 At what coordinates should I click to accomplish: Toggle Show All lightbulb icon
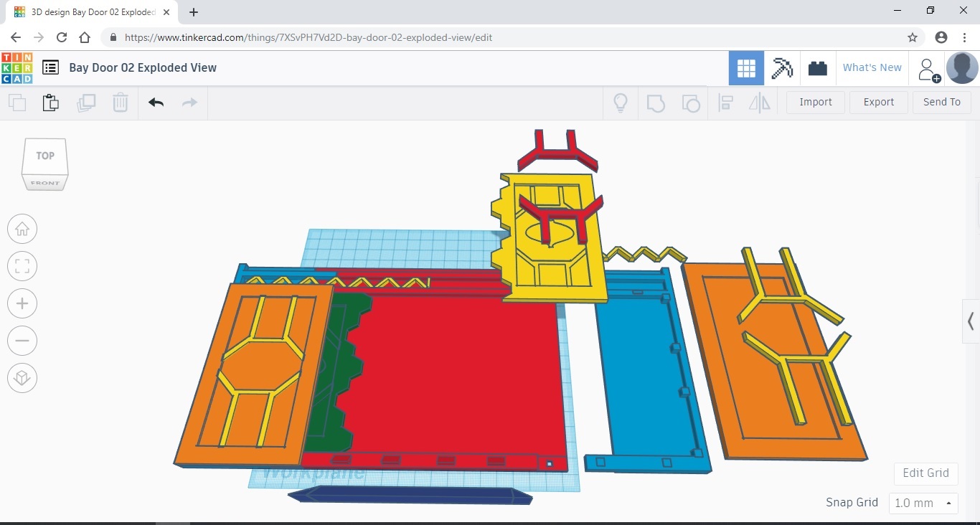coord(621,103)
